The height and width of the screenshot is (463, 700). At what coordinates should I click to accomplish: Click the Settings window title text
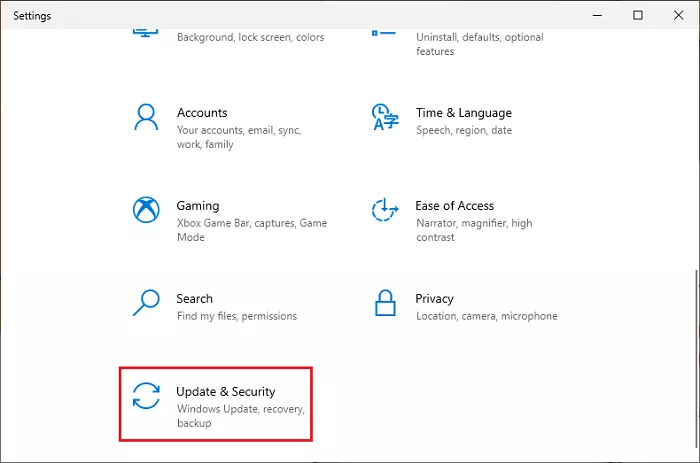point(32,16)
